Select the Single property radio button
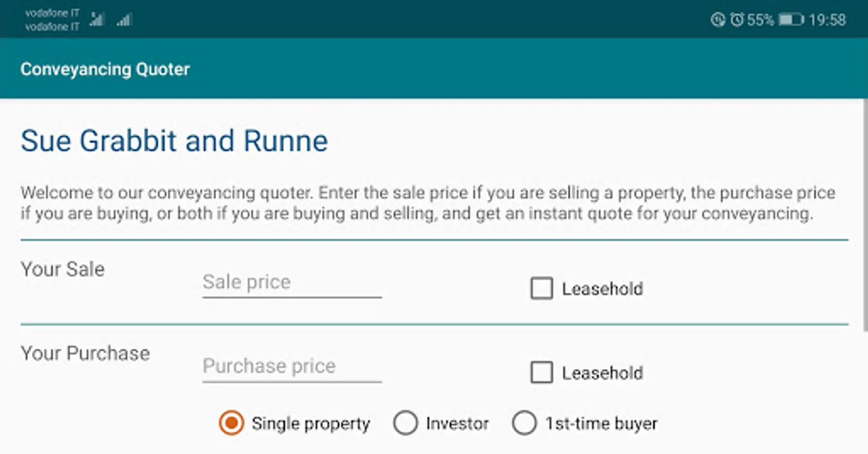Image resolution: width=868 pixels, height=454 pixels. [231, 423]
